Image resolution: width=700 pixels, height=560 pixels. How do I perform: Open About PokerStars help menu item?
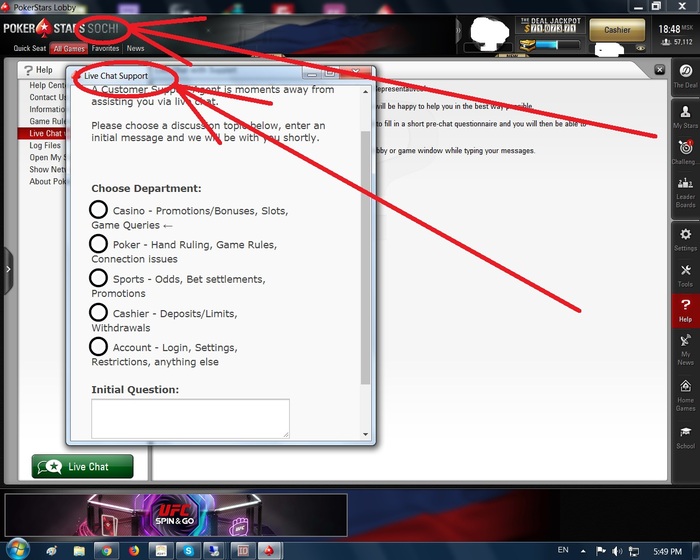coord(47,181)
